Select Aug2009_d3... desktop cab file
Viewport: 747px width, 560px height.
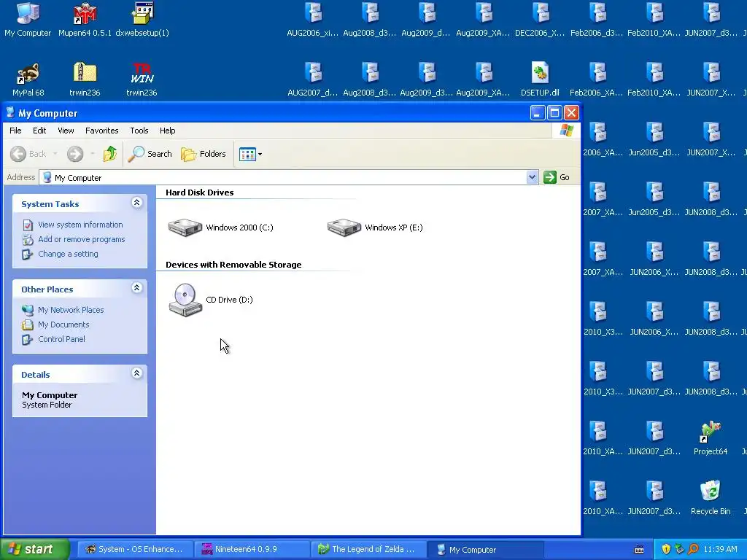426,80
